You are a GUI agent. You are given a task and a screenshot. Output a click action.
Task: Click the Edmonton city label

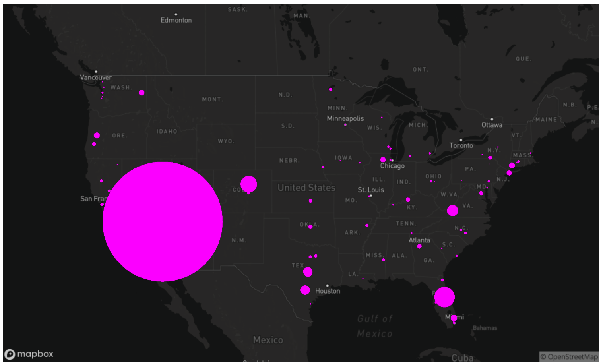[176, 20]
